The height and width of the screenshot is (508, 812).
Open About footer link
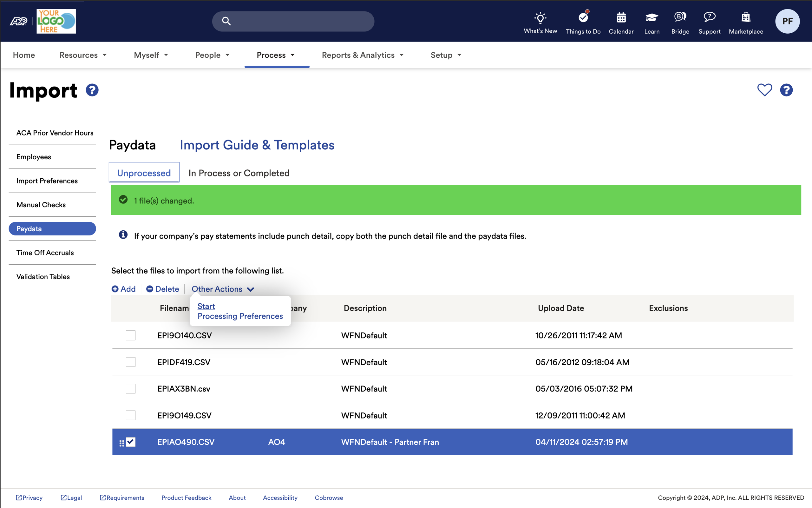(237, 498)
